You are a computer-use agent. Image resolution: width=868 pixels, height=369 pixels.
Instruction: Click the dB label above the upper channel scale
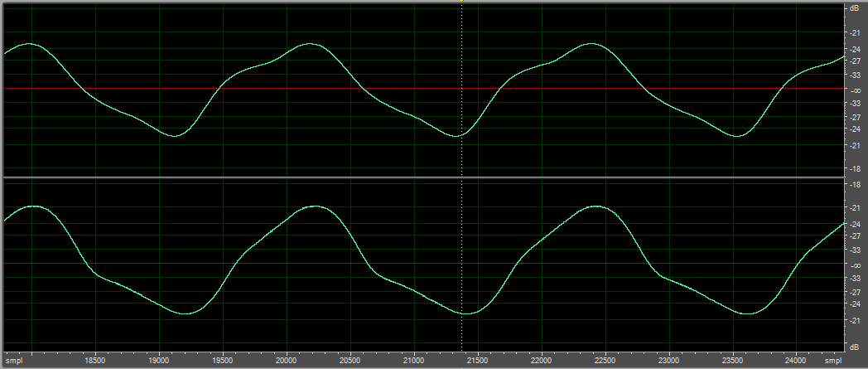(855, 8)
